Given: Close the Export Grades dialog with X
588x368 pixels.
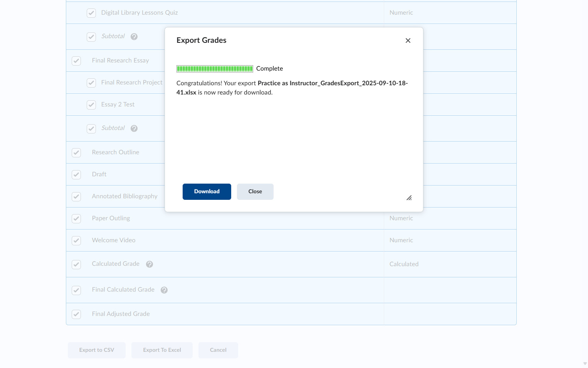Looking at the screenshot, I should pyautogui.click(x=408, y=41).
